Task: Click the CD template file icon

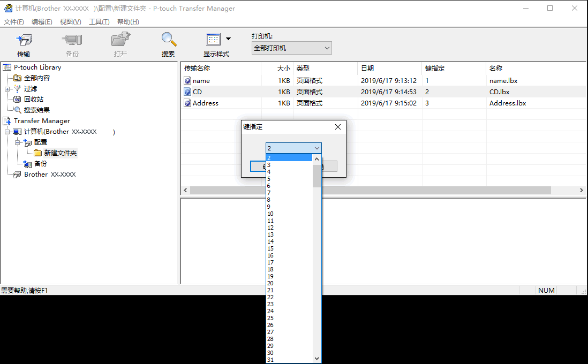Action: coord(187,92)
